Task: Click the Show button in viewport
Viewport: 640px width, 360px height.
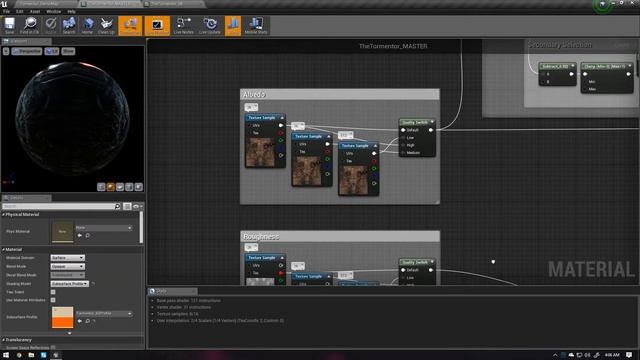Action: tap(68, 51)
